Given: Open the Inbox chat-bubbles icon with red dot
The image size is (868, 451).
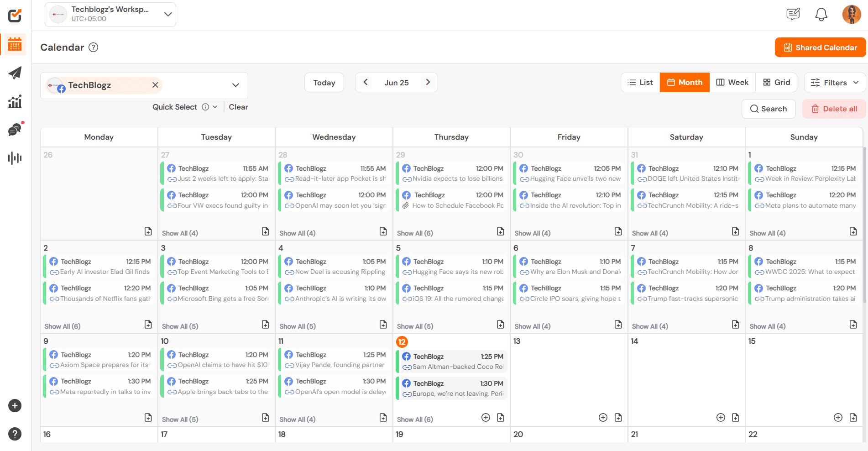Looking at the screenshot, I should point(15,129).
